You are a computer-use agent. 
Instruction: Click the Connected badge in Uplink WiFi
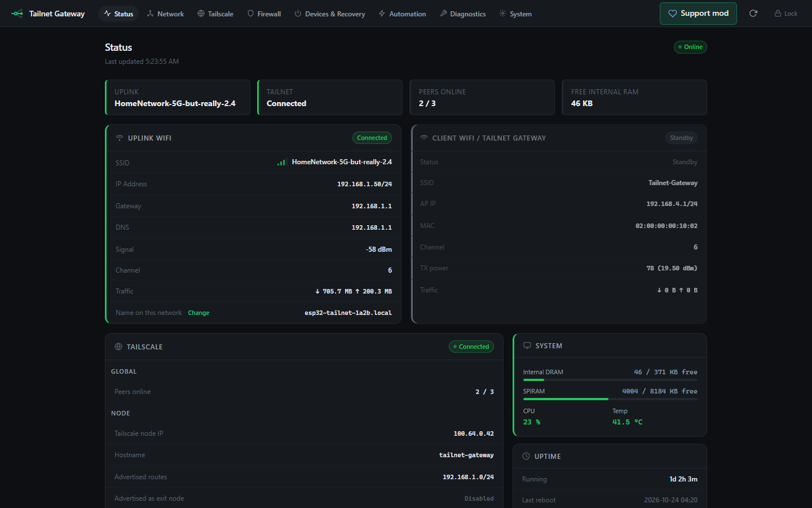tap(372, 138)
